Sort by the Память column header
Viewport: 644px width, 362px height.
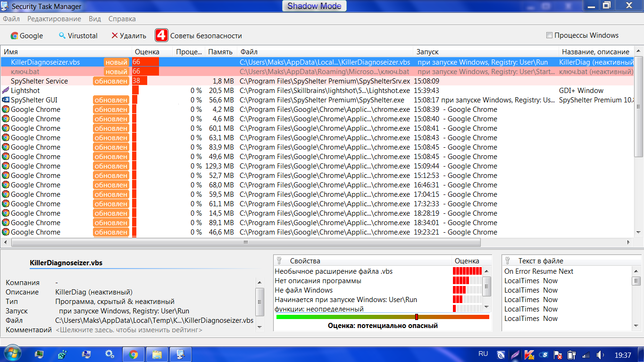(x=220, y=52)
